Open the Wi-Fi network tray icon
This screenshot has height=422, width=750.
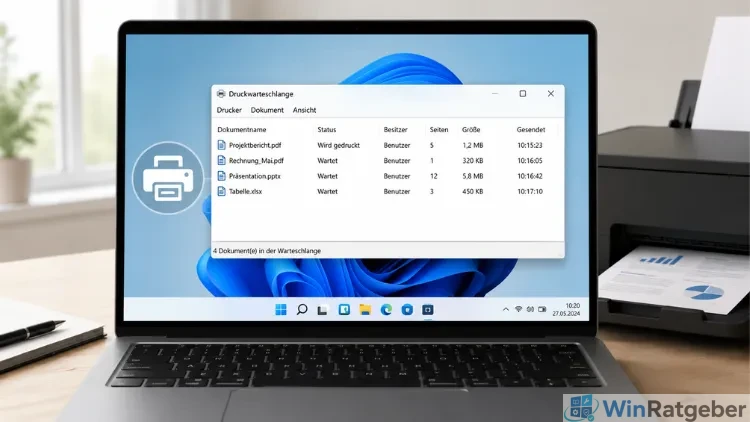click(518, 310)
